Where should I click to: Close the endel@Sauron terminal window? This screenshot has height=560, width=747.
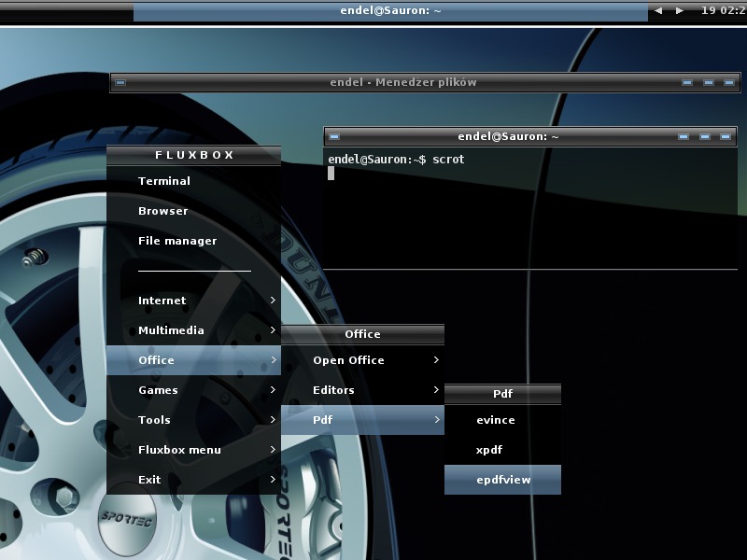coord(726,136)
